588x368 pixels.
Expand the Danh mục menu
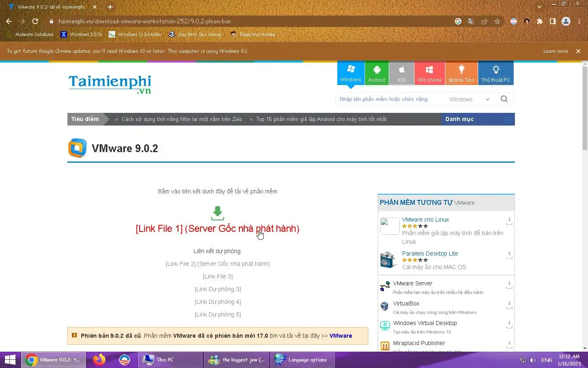click(x=478, y=119)
